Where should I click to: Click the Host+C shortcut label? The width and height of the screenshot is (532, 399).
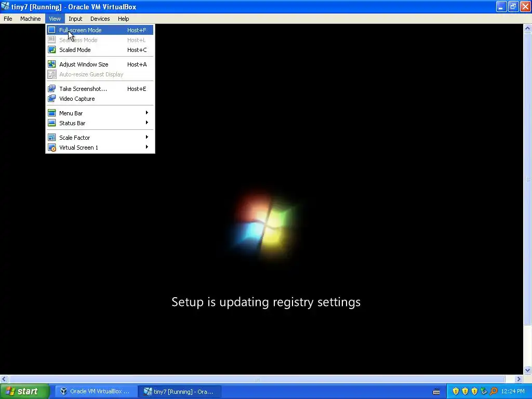coord(137,50)
